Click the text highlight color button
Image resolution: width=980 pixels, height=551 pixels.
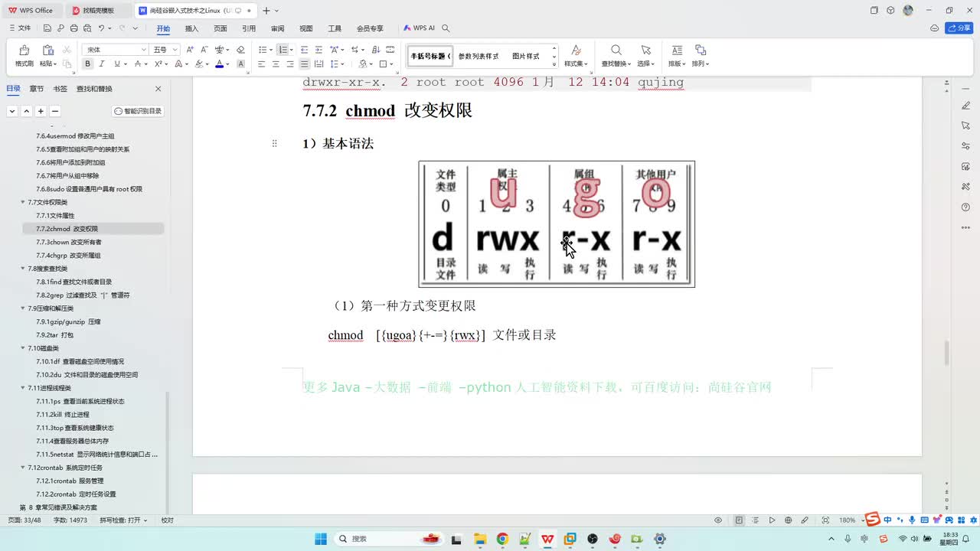[200, 64]
